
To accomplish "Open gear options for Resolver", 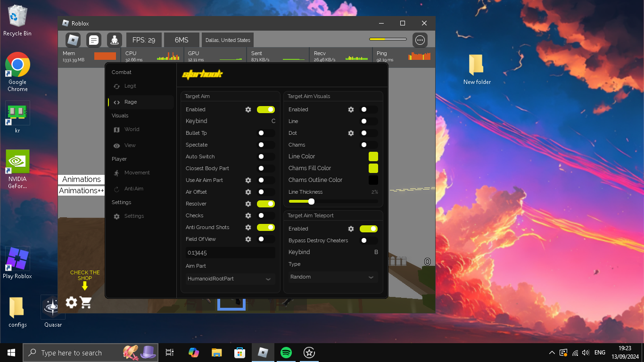I will coord(248,204).
